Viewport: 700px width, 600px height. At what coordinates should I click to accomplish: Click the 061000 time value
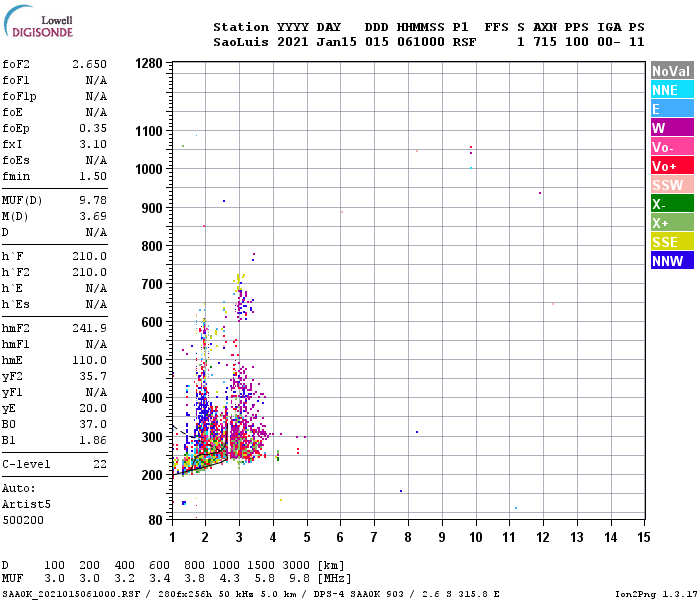coord(421,42)
